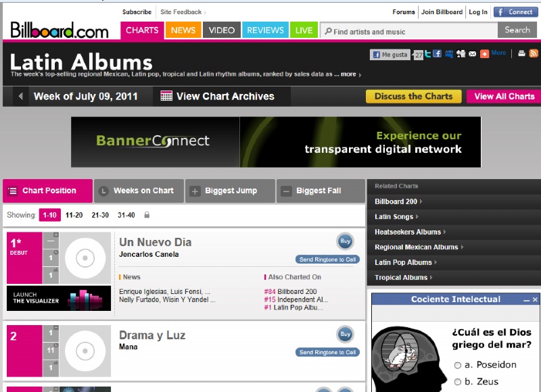Click the Discuss the Charts button
The image size is (541, 392).
[x=413, y=96]
